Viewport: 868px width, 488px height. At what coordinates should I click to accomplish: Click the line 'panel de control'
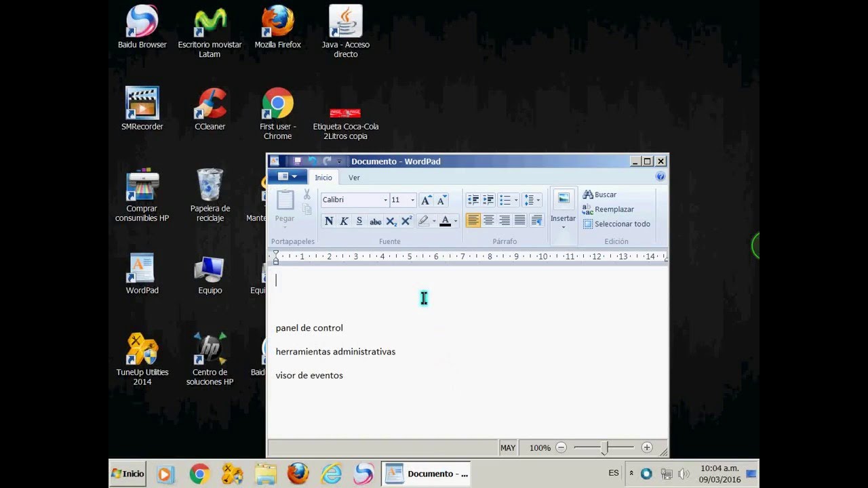[309, 328]
